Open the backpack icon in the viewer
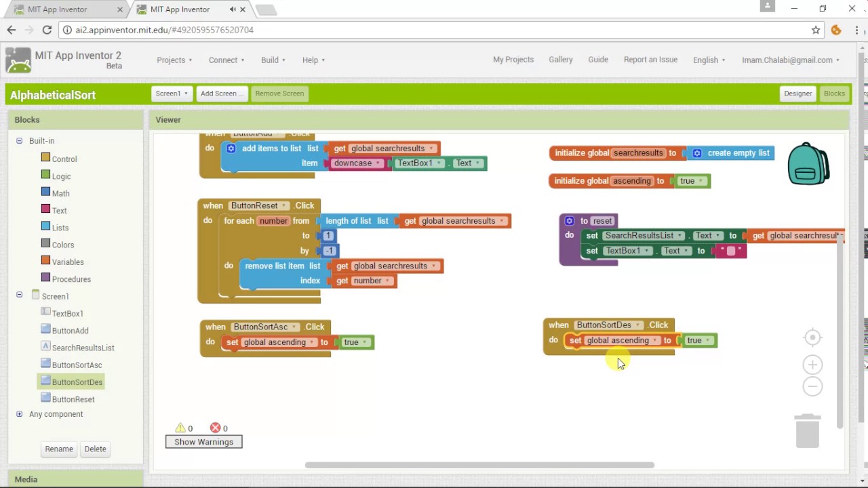 point(808,163)
